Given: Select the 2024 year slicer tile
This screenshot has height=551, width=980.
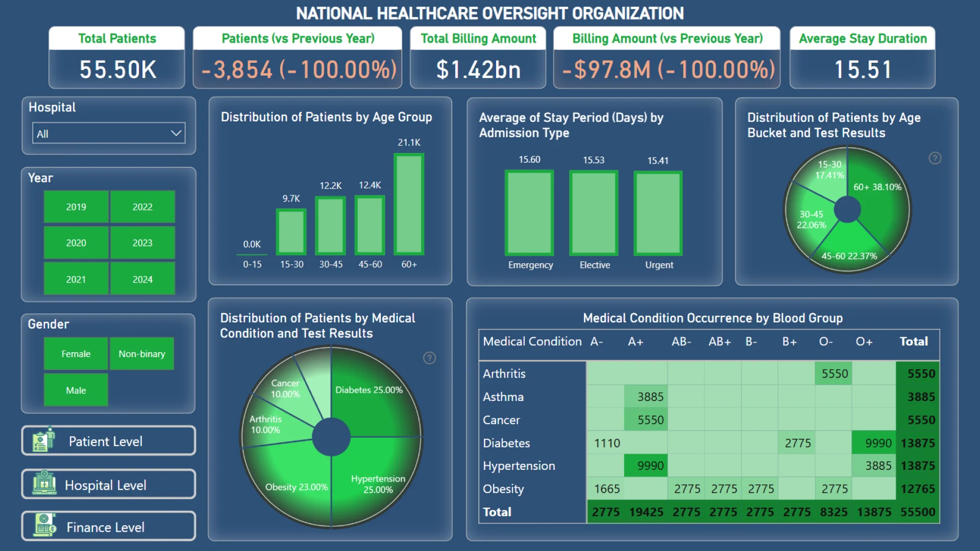Looking at the screenshot, I should (142, 279).
